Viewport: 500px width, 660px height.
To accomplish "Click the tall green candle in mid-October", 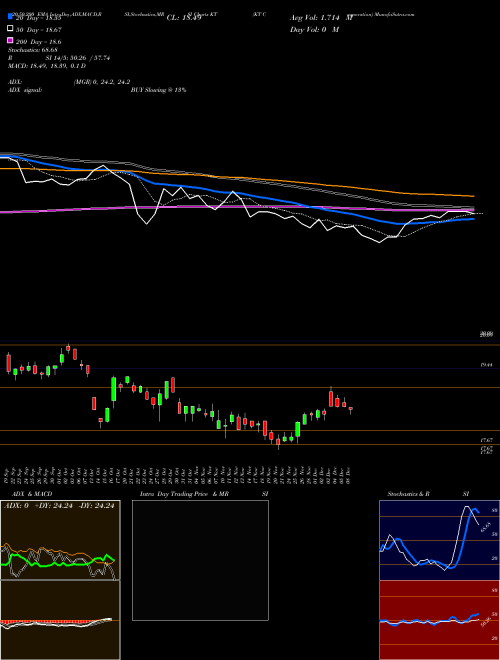I will [x=114, y=389].
